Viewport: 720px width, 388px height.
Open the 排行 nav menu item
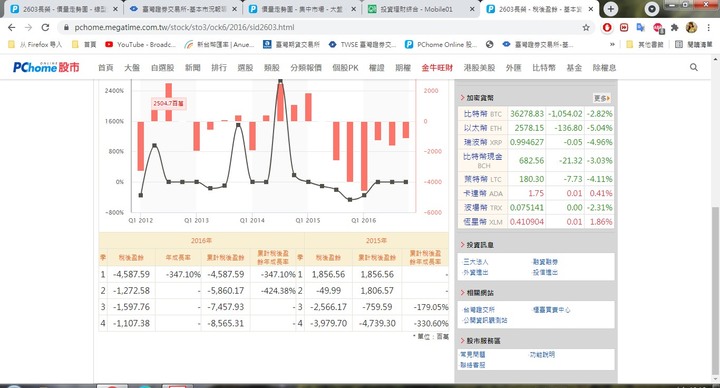[219, 67]
